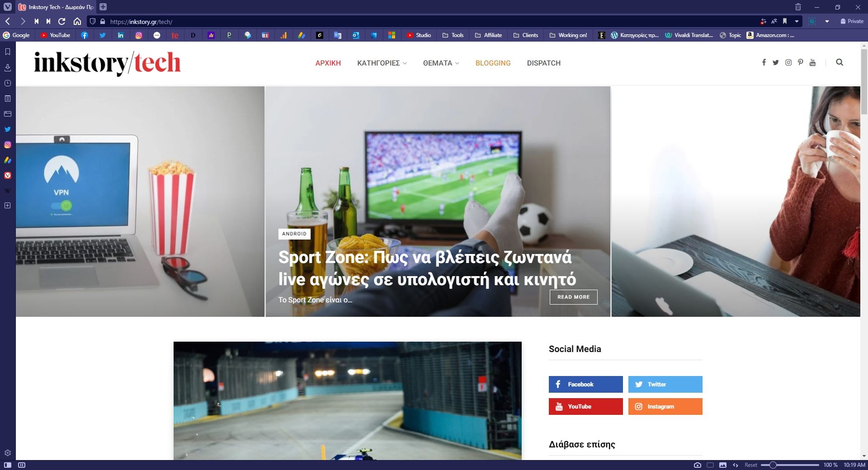
Task: Capture page with the camera icon
Action: pos(698,465)
